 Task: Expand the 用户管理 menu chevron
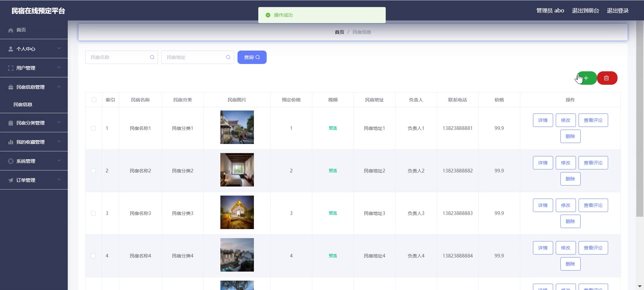coord(59,68)
